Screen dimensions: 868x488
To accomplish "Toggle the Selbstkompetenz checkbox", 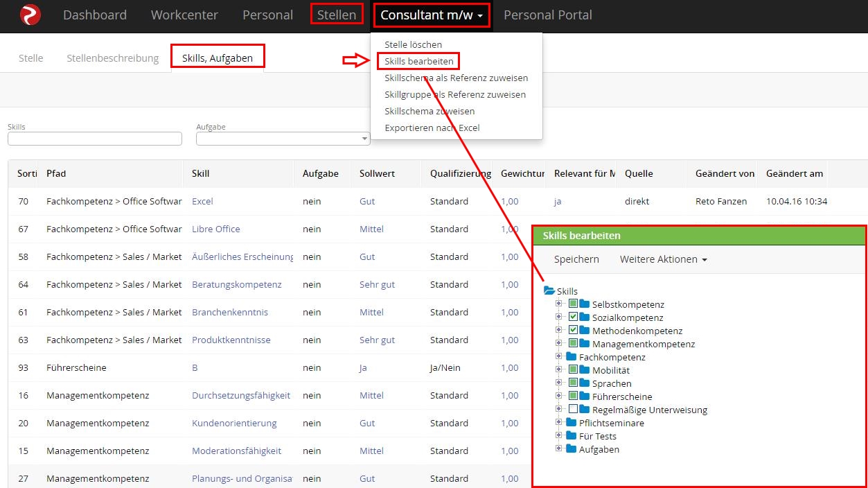I will (573, 304).
